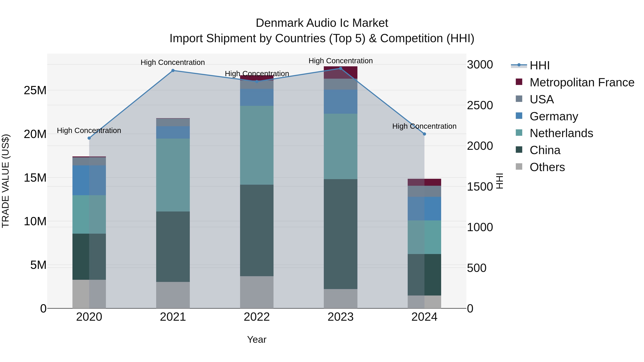Click the 25M left axis tick label
The image size is (644, 362).
pos(35,90)
